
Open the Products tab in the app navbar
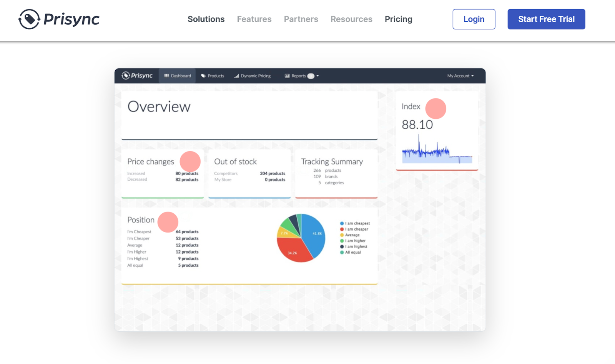[x=213, y=76]
